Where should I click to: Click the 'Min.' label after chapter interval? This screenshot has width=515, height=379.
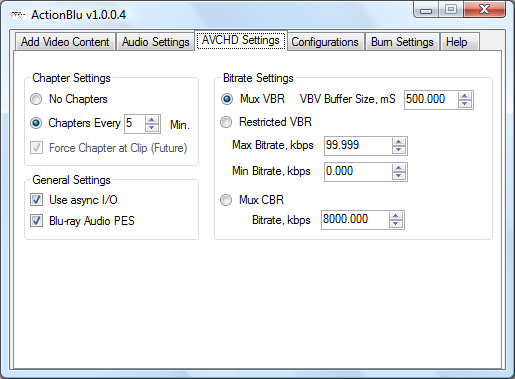coord(180,125)
